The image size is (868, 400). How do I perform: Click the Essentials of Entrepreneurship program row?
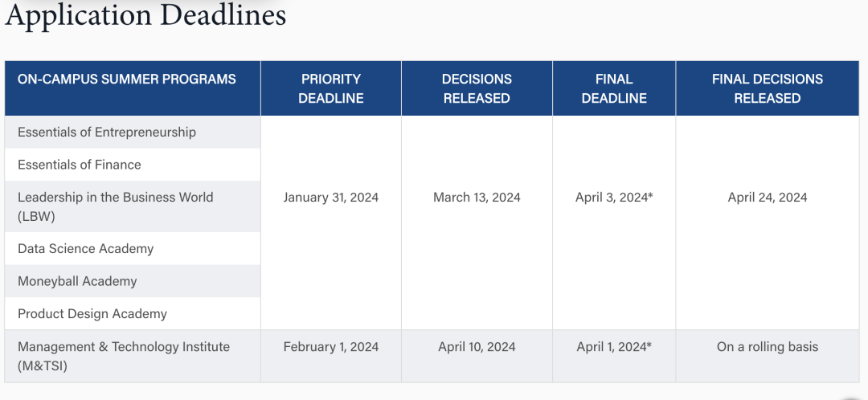107,132
